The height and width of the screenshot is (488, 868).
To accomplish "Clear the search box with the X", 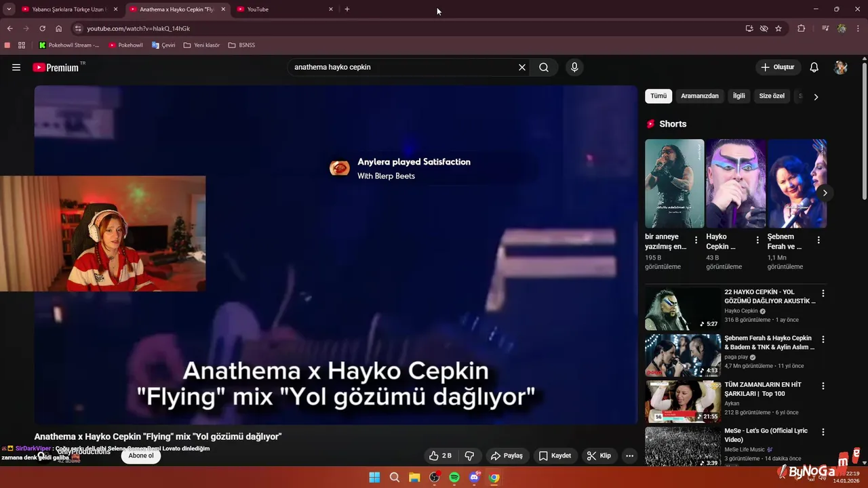I will click(522, 67).
